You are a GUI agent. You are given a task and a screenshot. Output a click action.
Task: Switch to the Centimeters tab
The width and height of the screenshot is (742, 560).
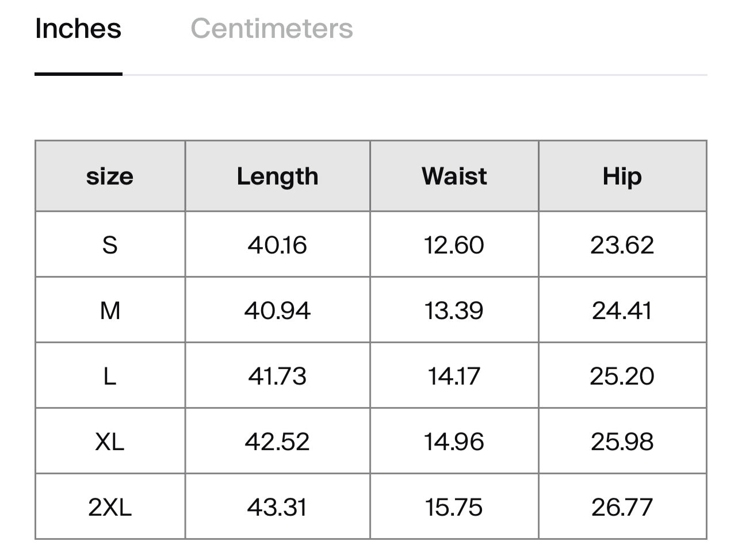(271, 28)
